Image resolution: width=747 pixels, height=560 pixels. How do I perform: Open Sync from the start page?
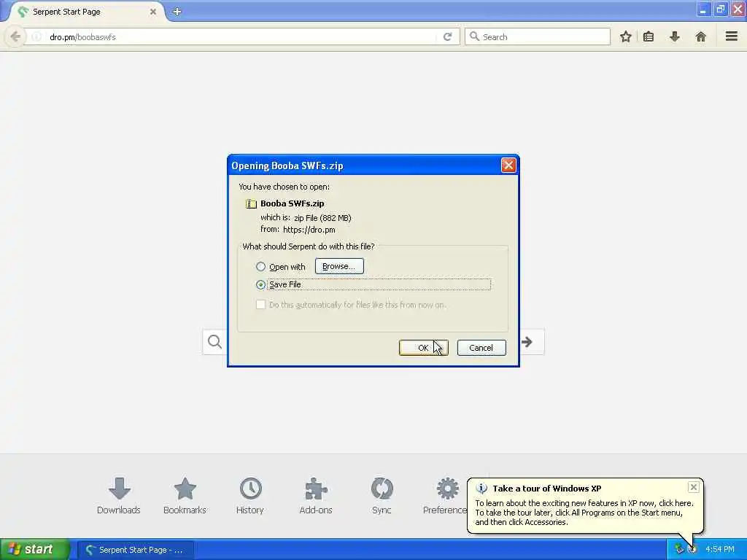(x=382, y=496)
